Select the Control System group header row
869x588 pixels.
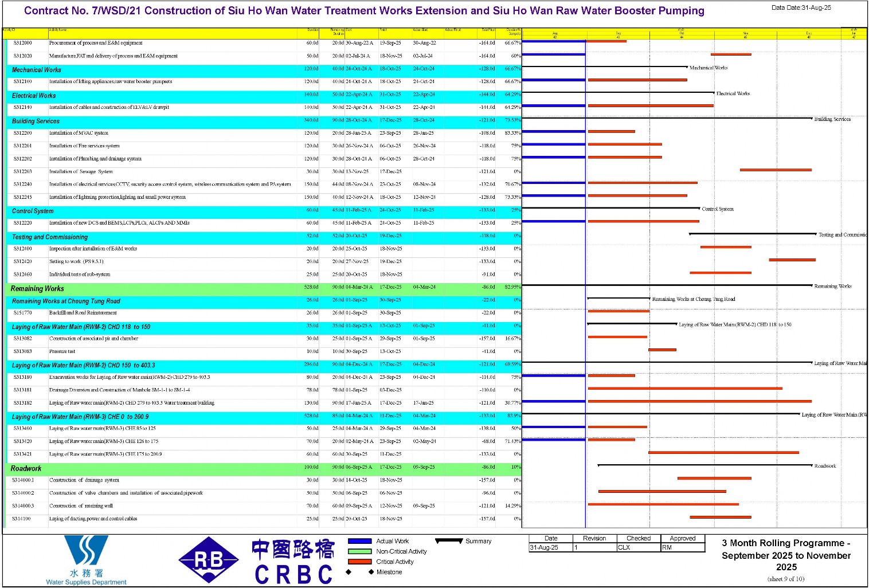[x=264, y=211]
